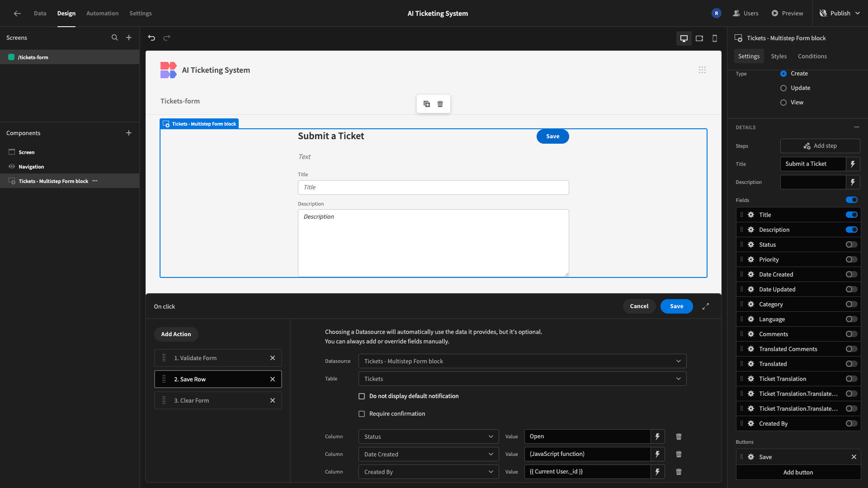Delete the Status column row
Viewport: 868px width, 488px height.
pyautogui.click(x=679, y=436)
